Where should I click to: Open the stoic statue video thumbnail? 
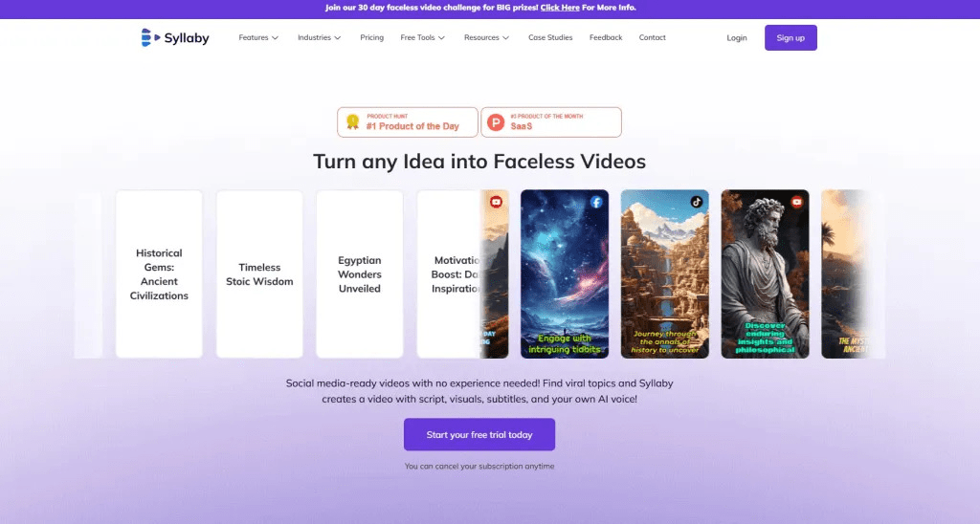click(x=765, y=274)
